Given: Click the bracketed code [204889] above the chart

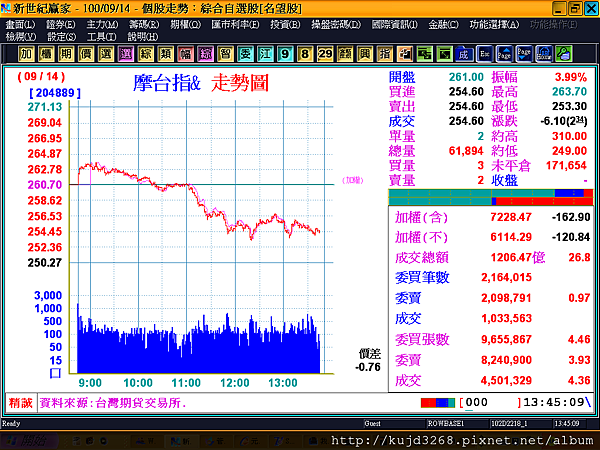Looking at the screenshot, I should 55,93.
